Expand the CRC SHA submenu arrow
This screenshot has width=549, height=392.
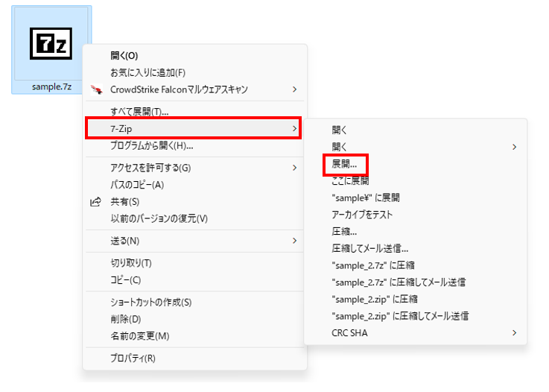[514, 333]
